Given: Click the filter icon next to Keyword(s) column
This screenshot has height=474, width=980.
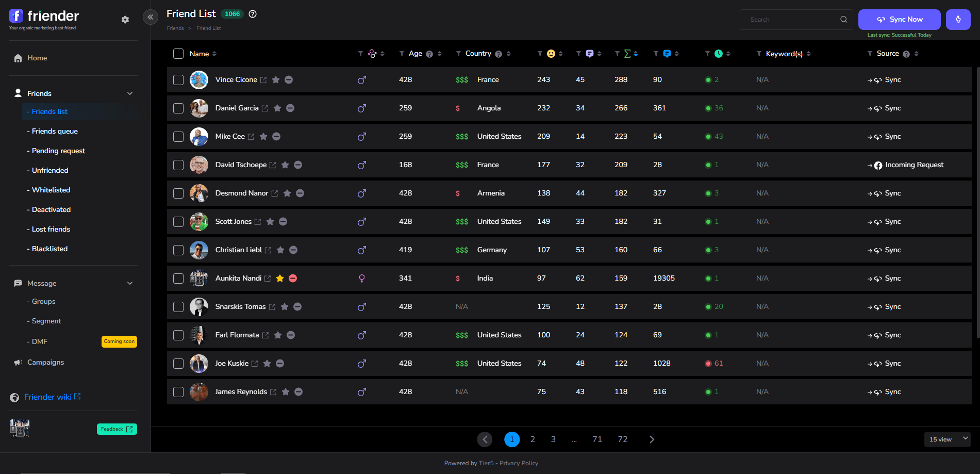Looking at the screenshot, I should pos(759,54).
